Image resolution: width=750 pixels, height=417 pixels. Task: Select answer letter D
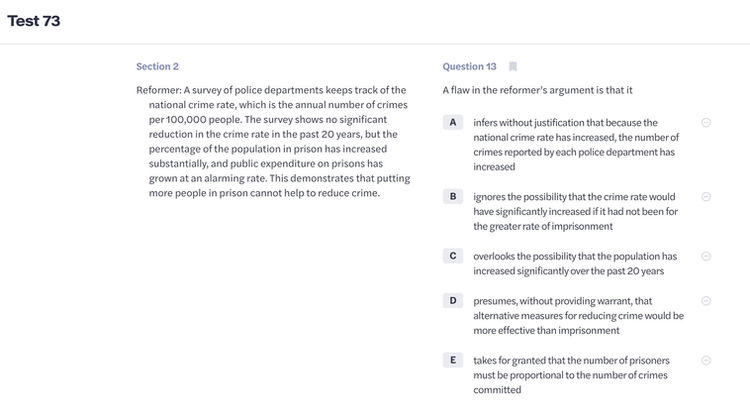click(453, 301)
